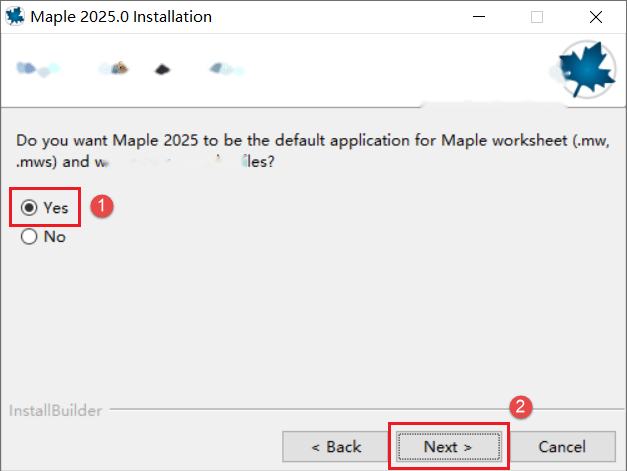Close the Maple 2025.0 Installation window
This screenshot has height=471, width=627.
pos(596,17)
